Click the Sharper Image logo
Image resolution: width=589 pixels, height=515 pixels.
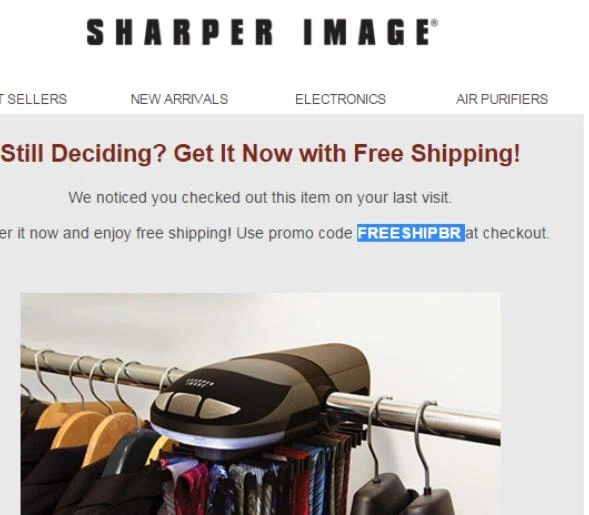click(262, 32)
